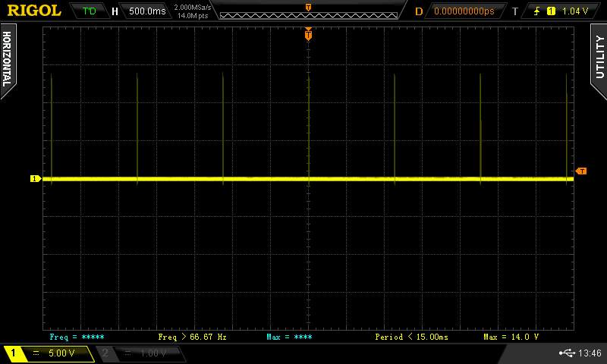The width and height of the screenshot is (607, 364).
Task: Toggle channel 1 with 5.00 V scale
Action: pyautogui.click(x=48, y=353)
